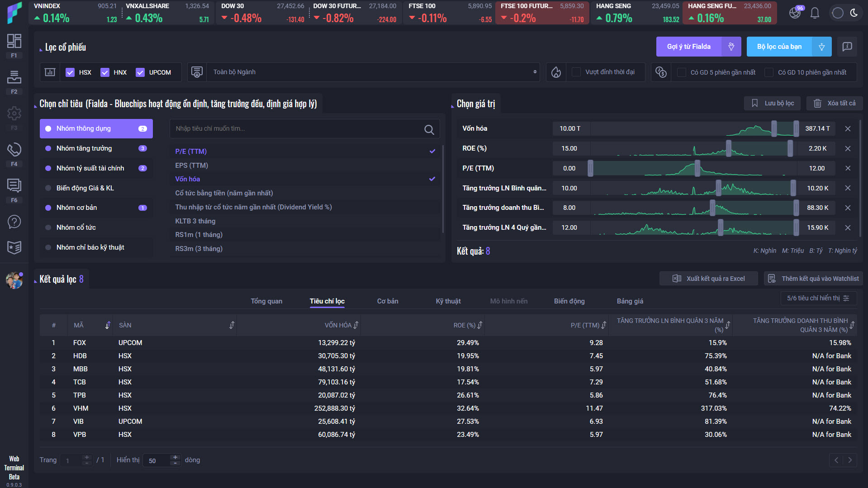Click the Lưu bộ lọc button
This screenshot has width=868, height=488.
pyautogui.click(x=773, y=104)
